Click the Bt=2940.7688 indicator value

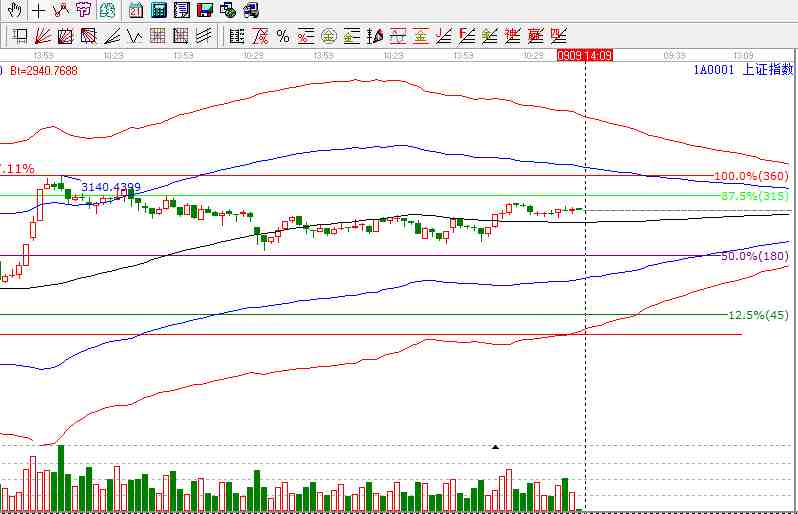tap(44, 70)
